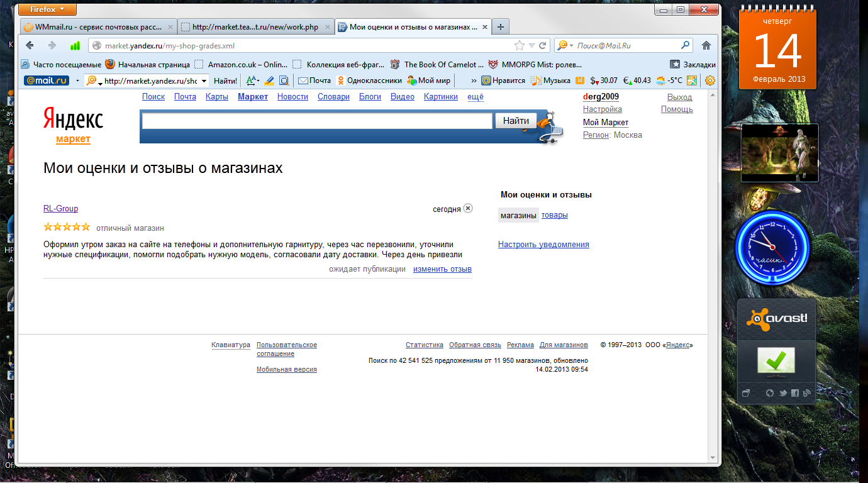This screenshot has width=868, height=483.
Task: Go to the browser home page icon
Action: coord(706,45)
